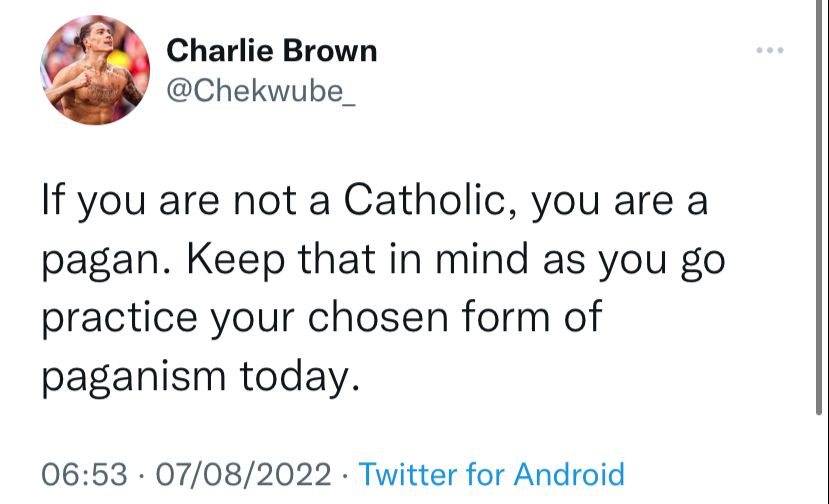Click the word "today." ending the tweet
The width and height of the screenshot is (829, 504).
click(297, 376)
